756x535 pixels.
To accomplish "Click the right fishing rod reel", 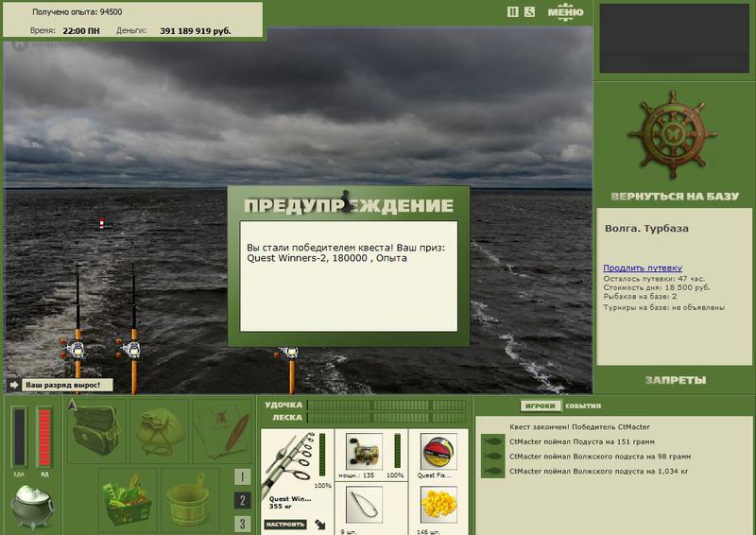I will (x=288, y=354).
